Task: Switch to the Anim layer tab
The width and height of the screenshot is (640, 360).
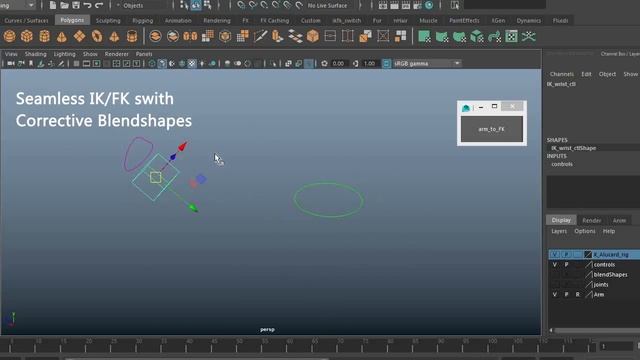Action: [619, 220]
